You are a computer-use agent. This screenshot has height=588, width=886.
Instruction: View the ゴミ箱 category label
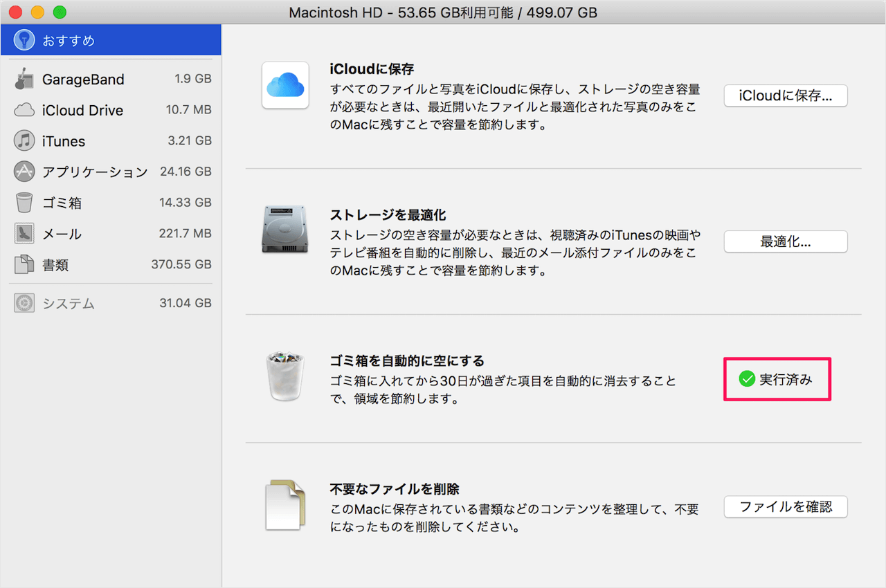62,203
